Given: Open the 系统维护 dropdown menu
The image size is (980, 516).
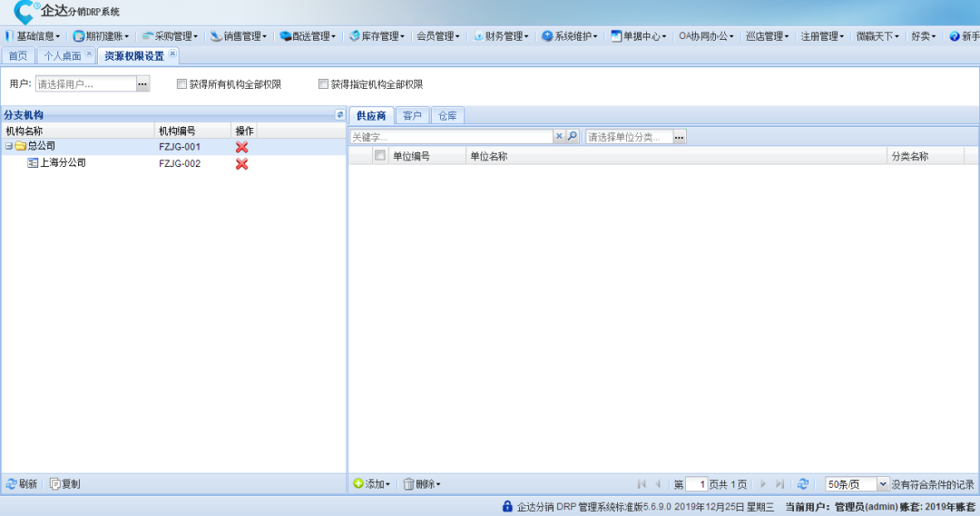Looking at the screenshot, I should point(569,36).
